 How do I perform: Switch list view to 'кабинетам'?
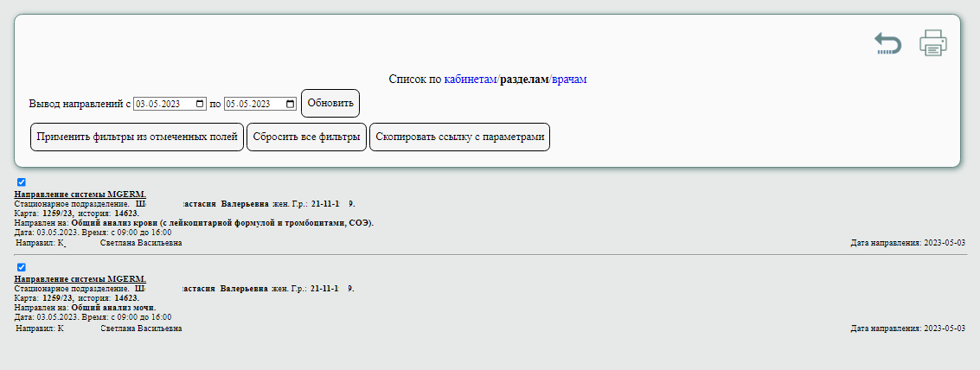coord(471,80)
